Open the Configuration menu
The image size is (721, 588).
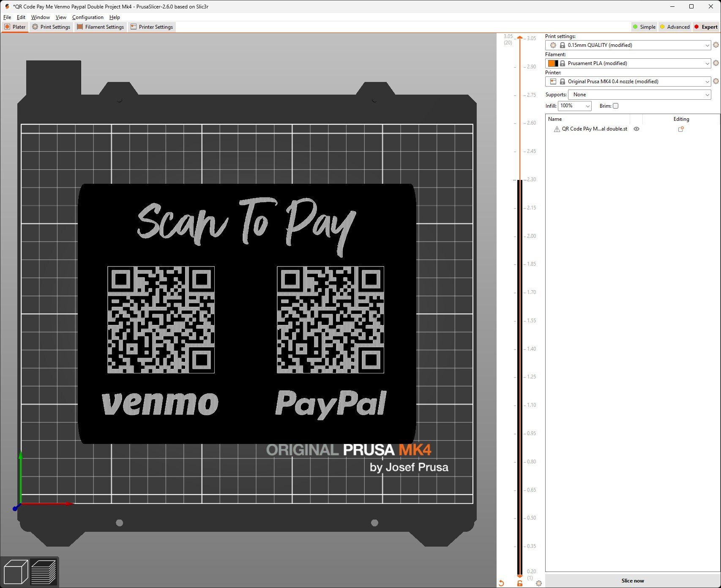[x=88, y=17]
